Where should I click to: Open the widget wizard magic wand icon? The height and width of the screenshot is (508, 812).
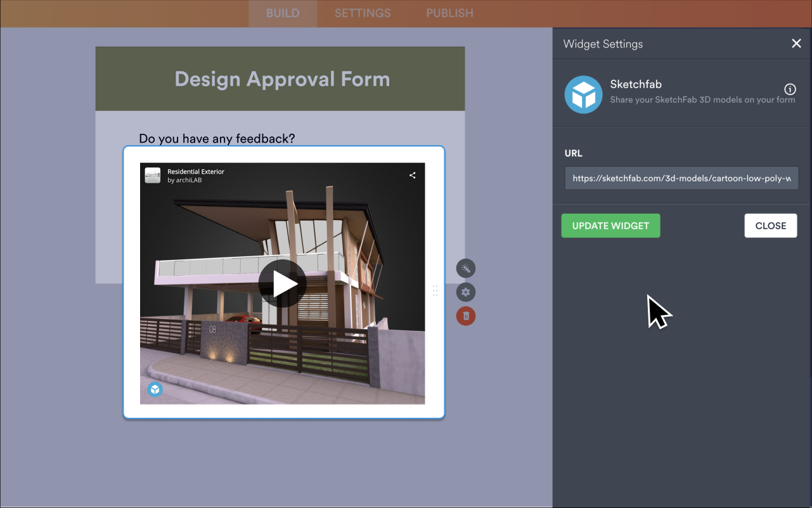tap(466, 268)
